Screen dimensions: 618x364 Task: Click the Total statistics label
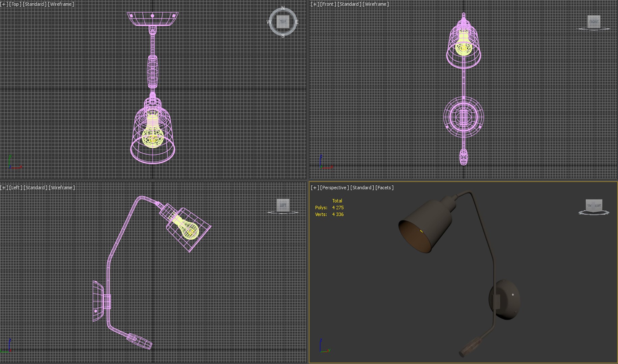click(x=337, y=201)
